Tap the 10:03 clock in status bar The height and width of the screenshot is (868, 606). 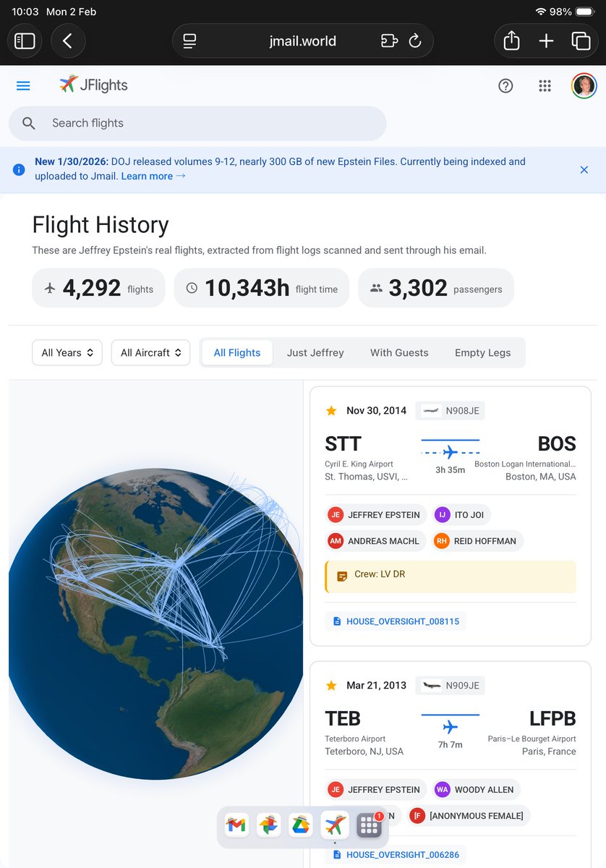click(25, 12)
